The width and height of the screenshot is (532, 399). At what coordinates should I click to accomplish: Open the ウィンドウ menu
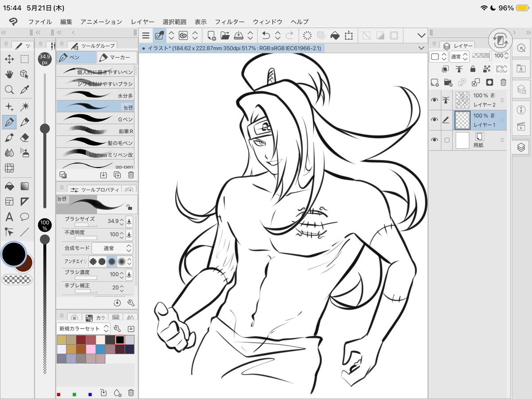pyautogui.click(x=268, y=21)
